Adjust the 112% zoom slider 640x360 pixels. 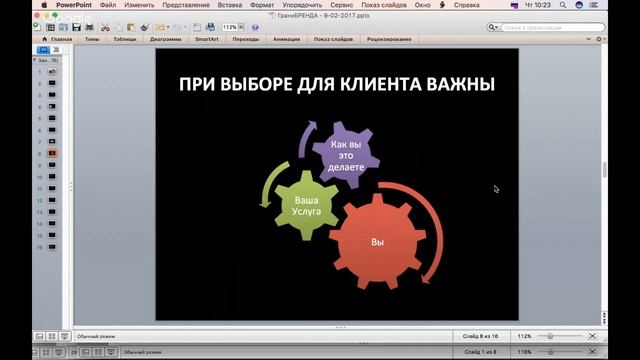(x=550, y=336)
